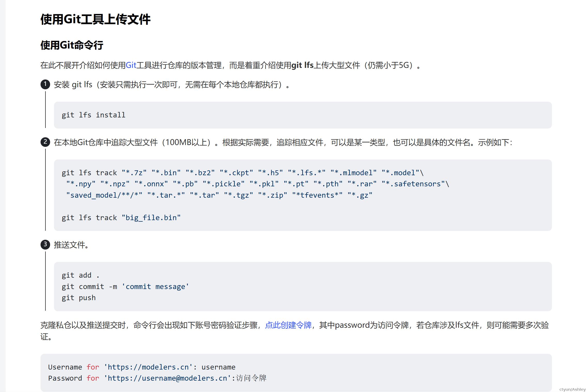586x392 pixels.
Task: Click the git push command line
Action: 79,298
